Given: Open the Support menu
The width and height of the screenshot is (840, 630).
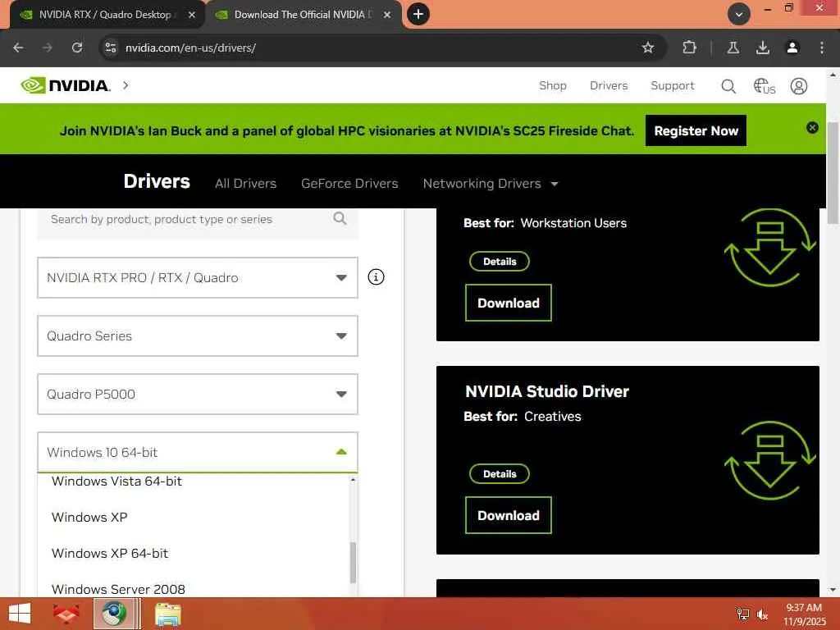Looking at the screenshot, I should click(673, 85).
